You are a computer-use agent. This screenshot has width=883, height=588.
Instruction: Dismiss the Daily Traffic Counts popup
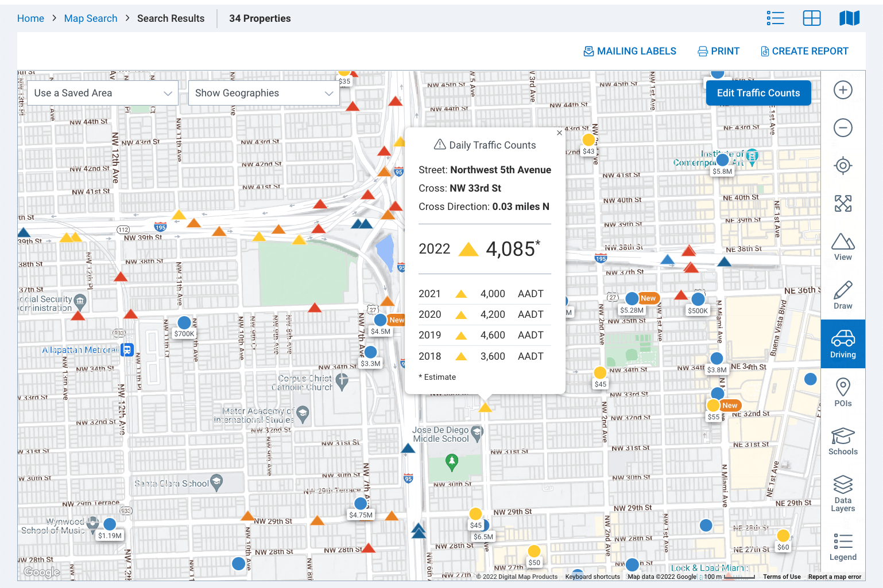[559, 133]
